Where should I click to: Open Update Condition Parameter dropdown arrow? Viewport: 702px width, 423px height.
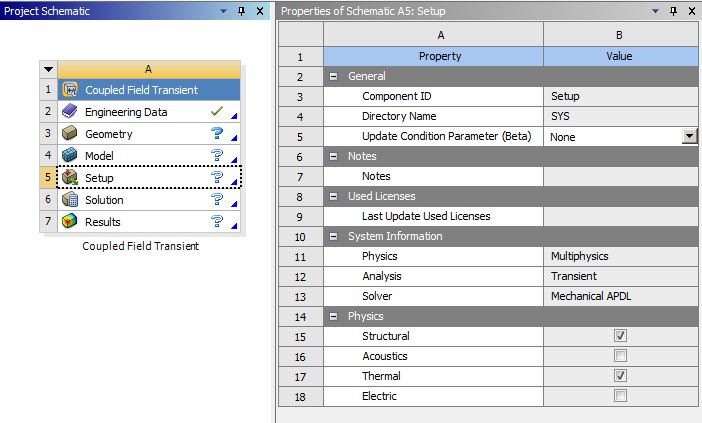pyautogui.click(x=689, y=136)
